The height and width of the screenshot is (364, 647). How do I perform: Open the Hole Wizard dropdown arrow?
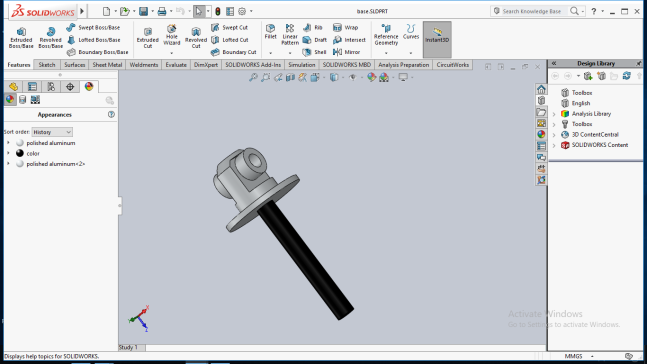coord(172,53)
